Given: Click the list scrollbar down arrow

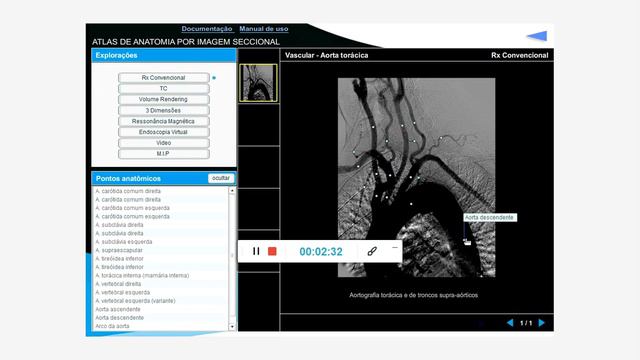Looking at the screenshot, I should coord(232,327).
